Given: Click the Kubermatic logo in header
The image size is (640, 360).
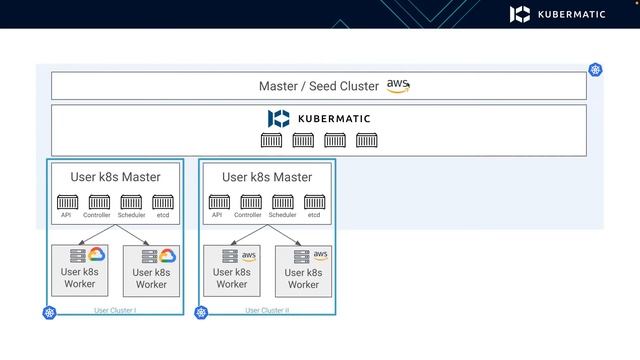Looking at the screenshot, I should coord(558,14).
